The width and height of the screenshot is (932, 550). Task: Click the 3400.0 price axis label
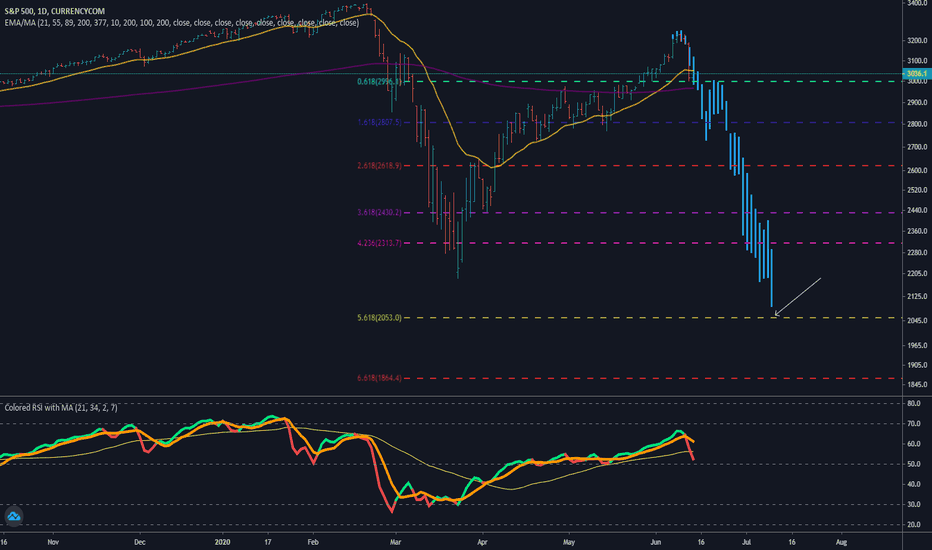918,3
